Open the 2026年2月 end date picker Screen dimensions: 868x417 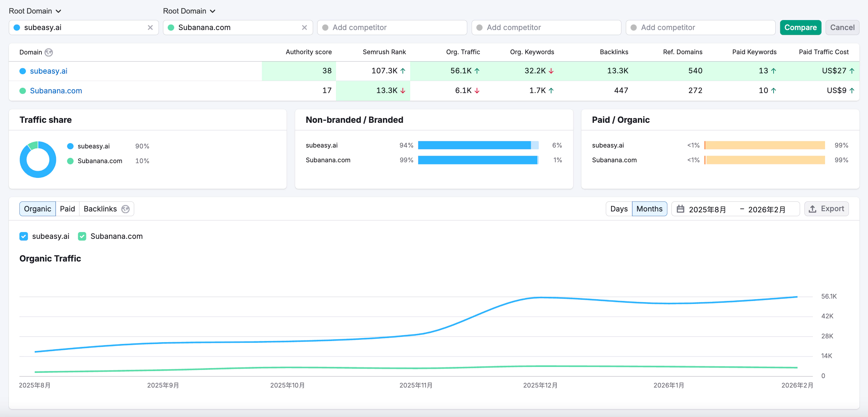[766, 209]
